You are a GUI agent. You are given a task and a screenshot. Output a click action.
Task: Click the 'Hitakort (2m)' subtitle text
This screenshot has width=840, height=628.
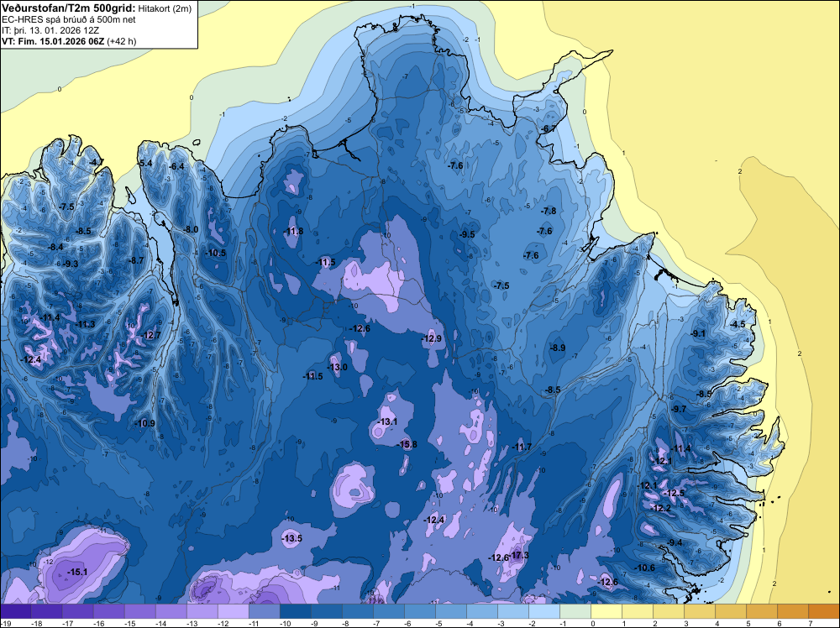tap(165, 8)
